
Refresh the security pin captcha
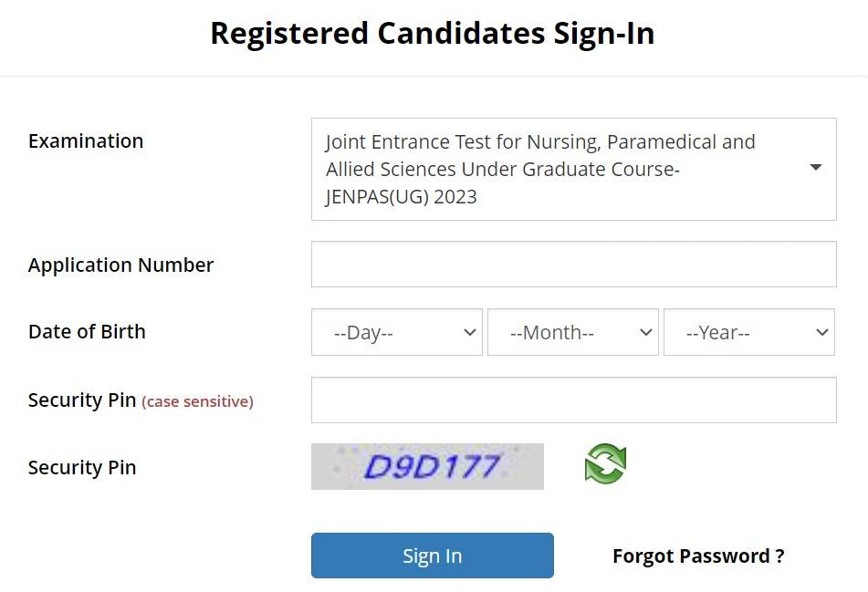point(605,464)
